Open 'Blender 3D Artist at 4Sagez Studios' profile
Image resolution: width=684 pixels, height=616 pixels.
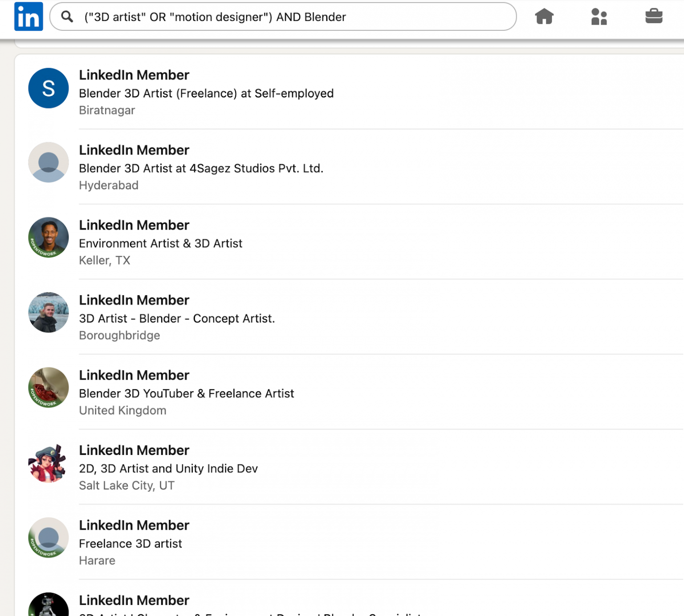click(x=201, y=168)
